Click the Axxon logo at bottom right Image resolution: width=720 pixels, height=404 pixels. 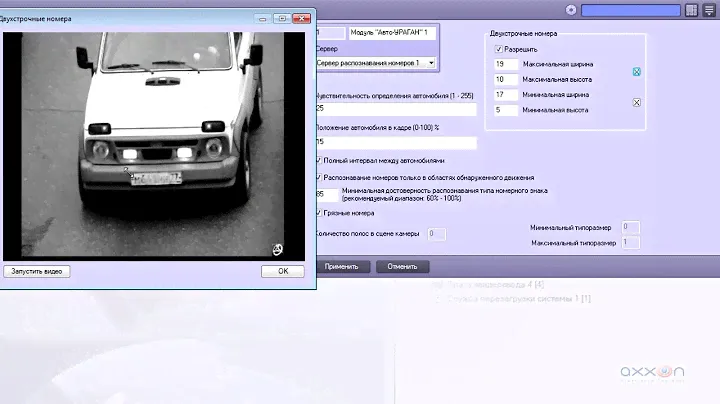[652, 373]
